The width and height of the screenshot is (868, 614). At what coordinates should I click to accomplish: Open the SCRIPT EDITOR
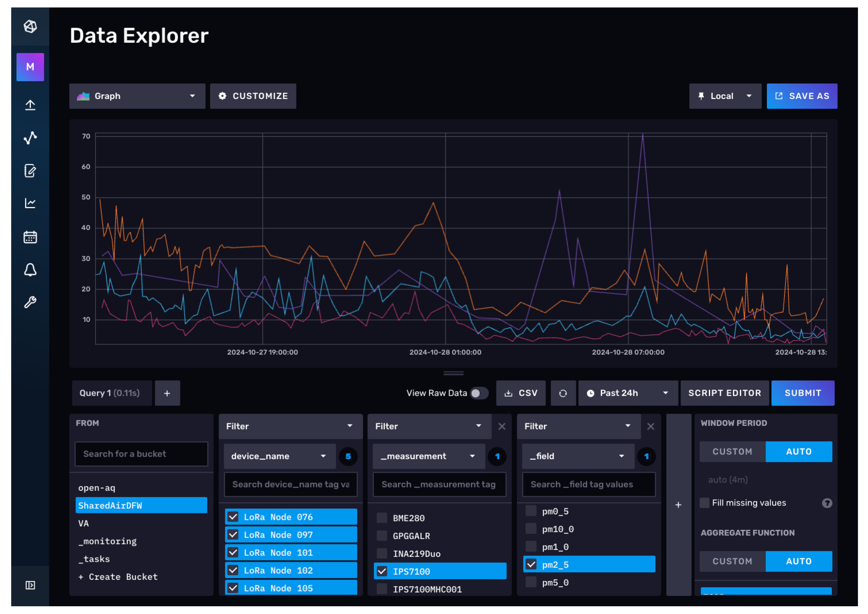click(x=724, y=393)
